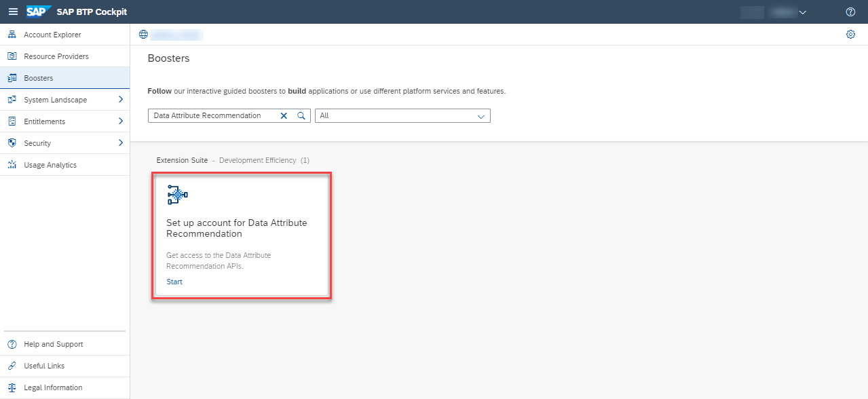Click the Extension Suite category label

(182, 160)
